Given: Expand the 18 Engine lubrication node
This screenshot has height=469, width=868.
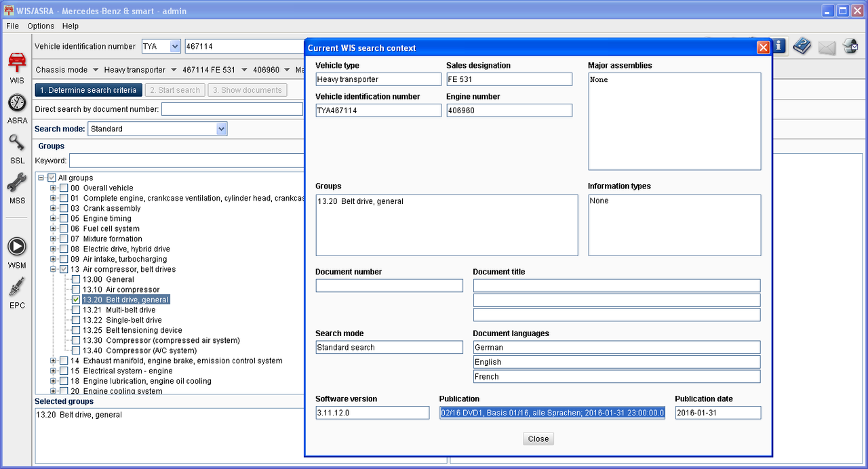Looking at the screenshot, I should click(x=53, y=381).
